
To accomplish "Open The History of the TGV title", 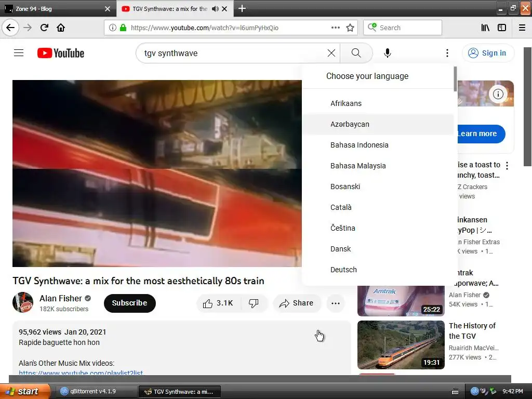I will point(472,331).
